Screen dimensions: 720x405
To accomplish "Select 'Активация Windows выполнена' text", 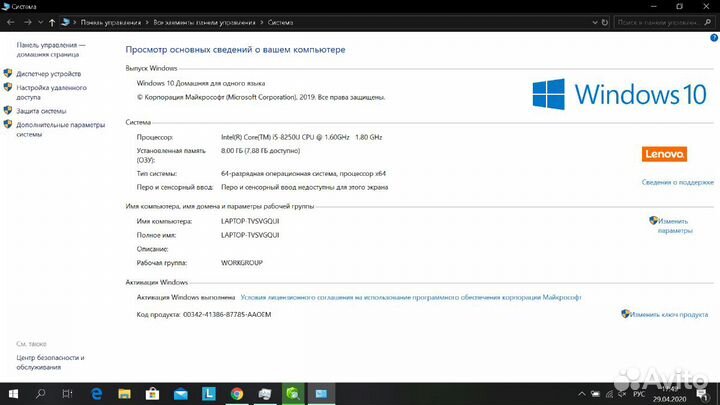I will point(186,298).
